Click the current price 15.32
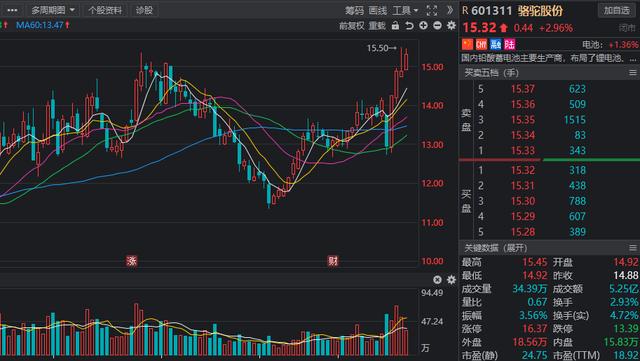The image size is (640, 361). pyautogui.click(x=479, y=27)
